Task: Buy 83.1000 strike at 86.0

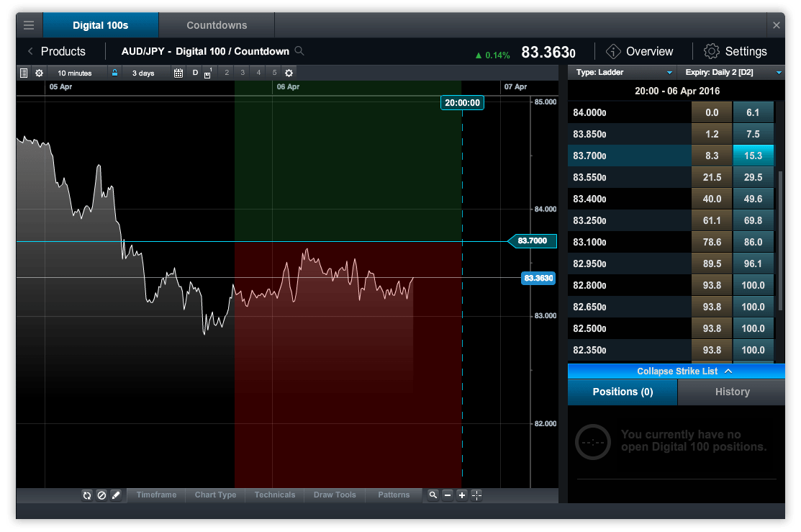Action: tap(753, 242)
